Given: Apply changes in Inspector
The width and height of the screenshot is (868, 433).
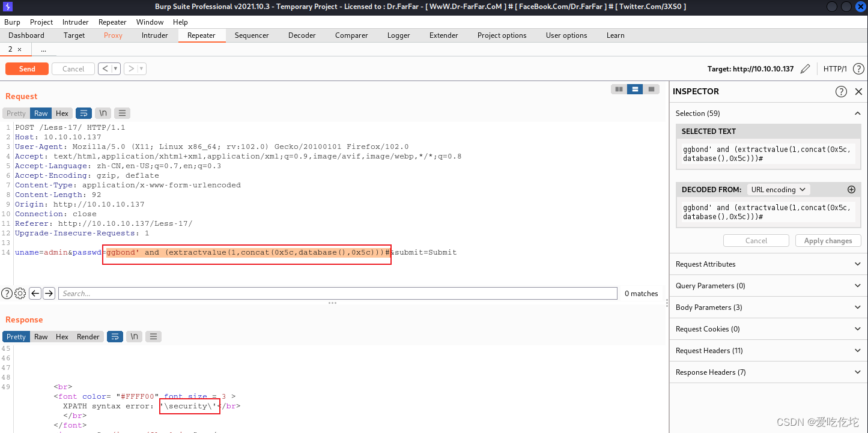Looking at the screenshot, I should point(828,241).
